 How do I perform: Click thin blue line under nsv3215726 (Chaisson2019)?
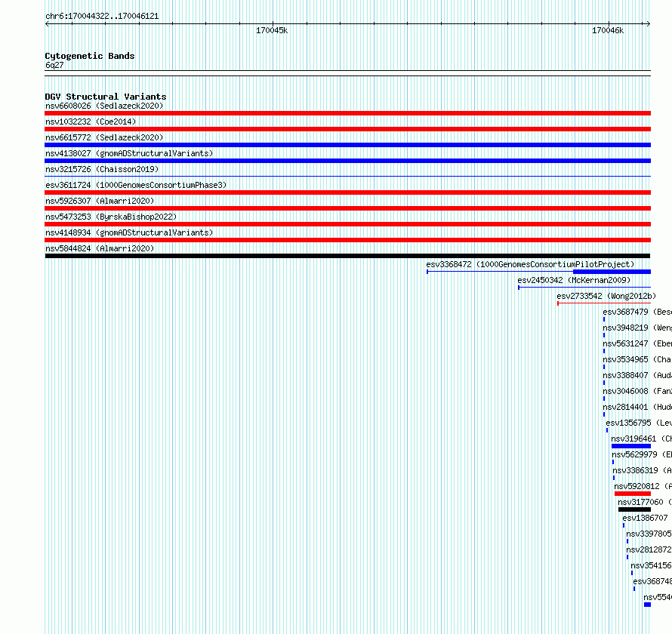click(347, 176)
